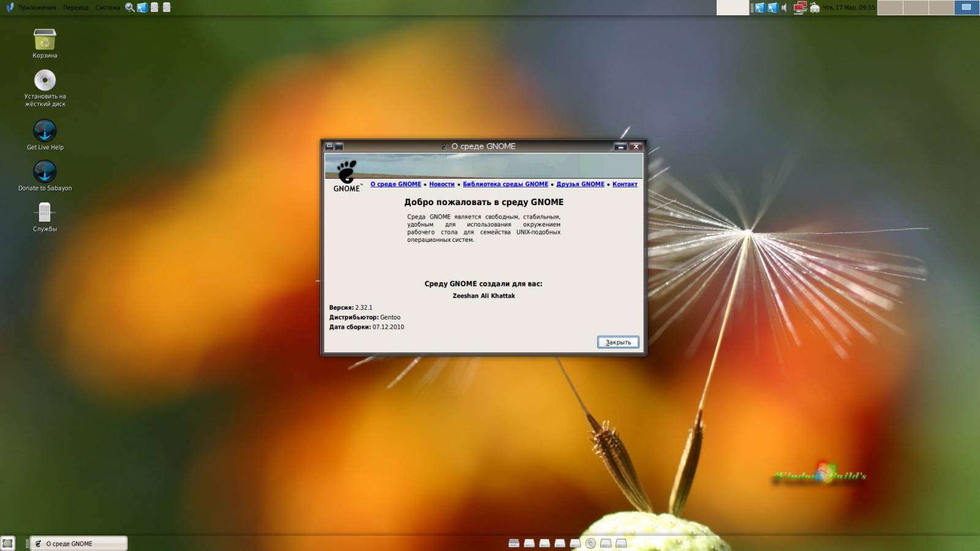Image resolution: width=980 pixels, height=551 pixels.
Task: Open the Система menu
Action: click(x=108, y=7)
